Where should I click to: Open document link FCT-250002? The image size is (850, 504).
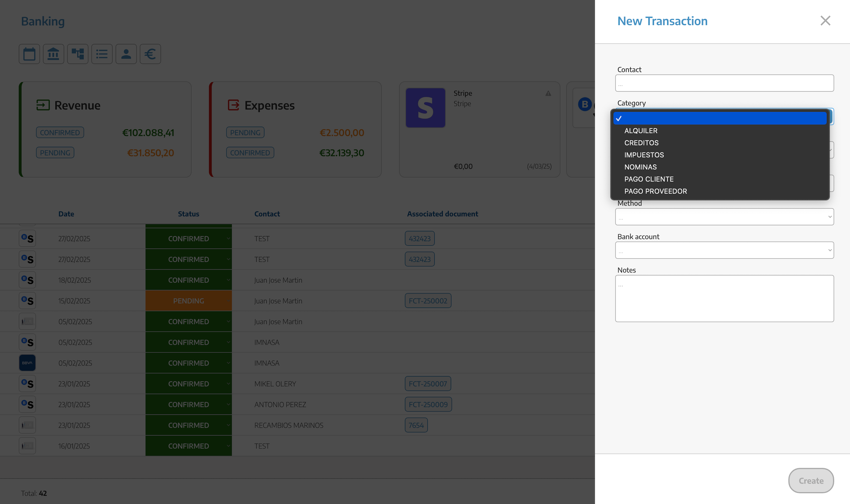[428, 300]
